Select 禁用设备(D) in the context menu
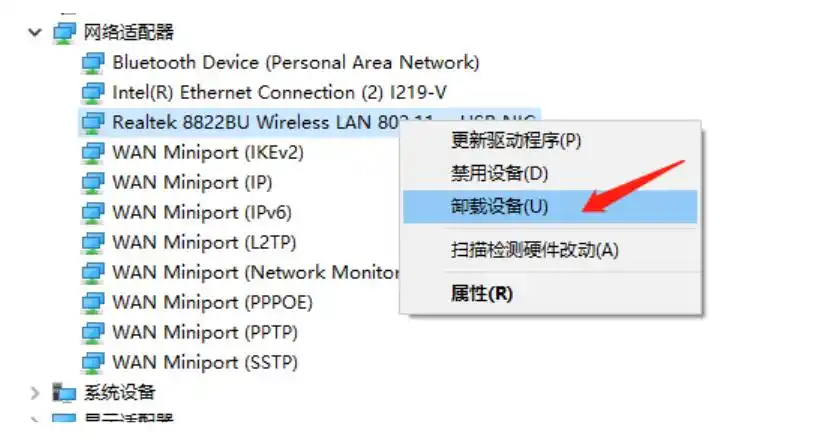The width and height of the screenshot is (813, 440). point(500,174)
